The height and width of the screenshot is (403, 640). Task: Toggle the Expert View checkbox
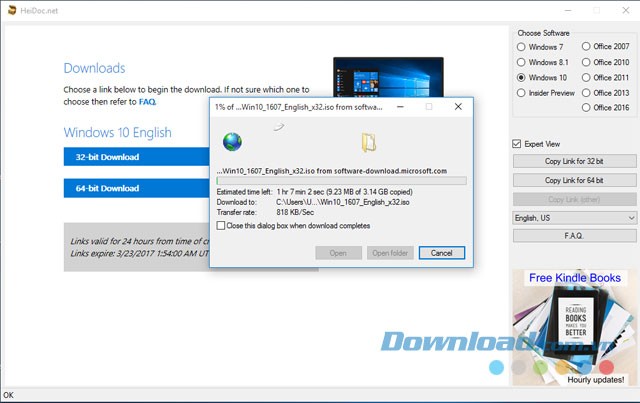[517, 144]
